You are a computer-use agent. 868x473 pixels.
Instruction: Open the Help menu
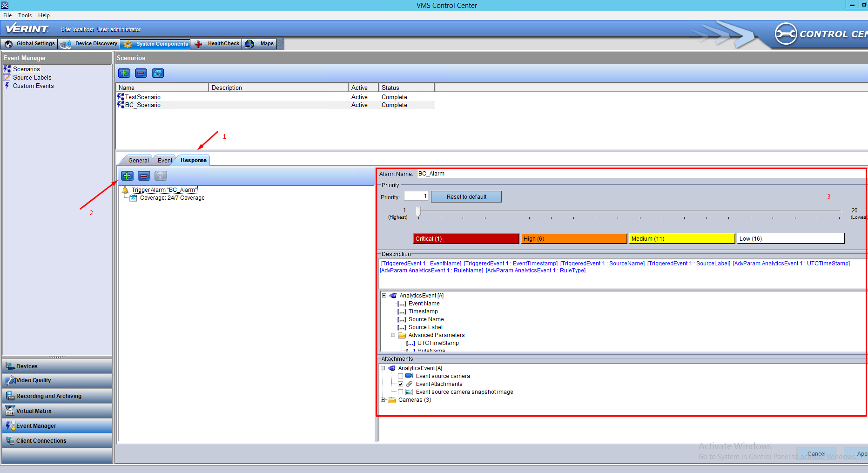coord(44,15)
